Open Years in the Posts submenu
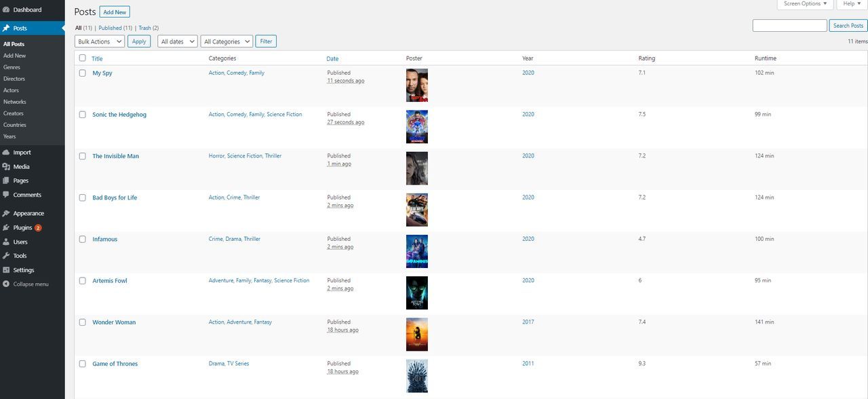The image size is (868, 399). (x=9, y=136)
